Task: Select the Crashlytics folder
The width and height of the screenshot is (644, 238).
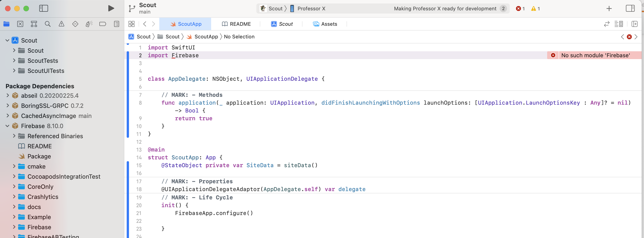Action: pyautogui.click(x=38, y=197)
